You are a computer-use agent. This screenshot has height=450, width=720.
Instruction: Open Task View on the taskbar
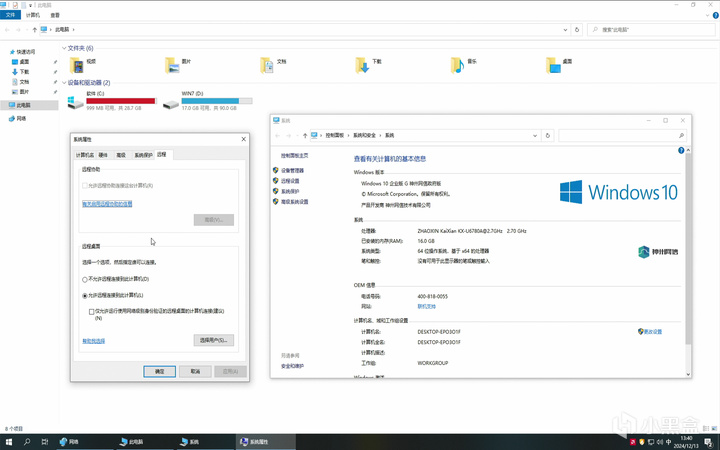pyautogui.click(x=45, y=442)
